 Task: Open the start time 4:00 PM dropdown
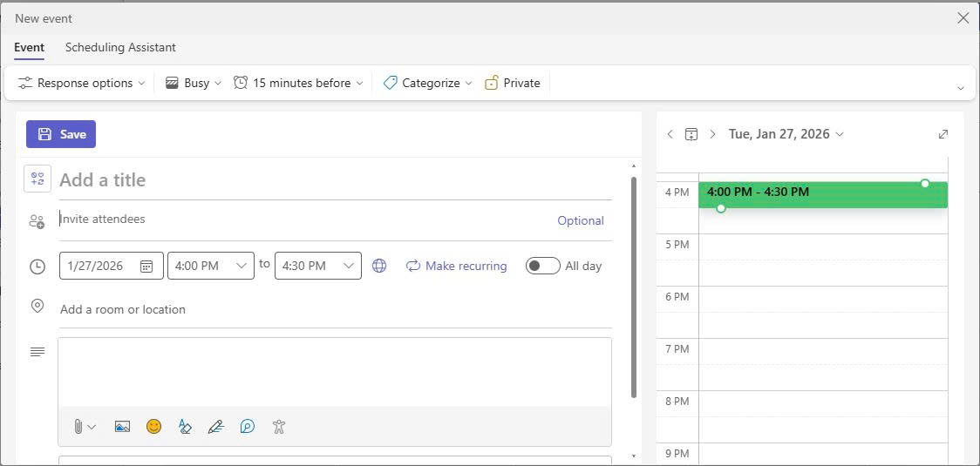(210, 266)
